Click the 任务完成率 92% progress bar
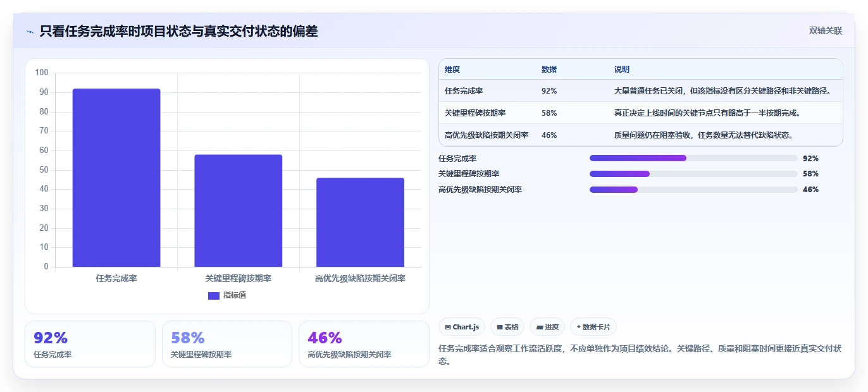 click(693, 158)
